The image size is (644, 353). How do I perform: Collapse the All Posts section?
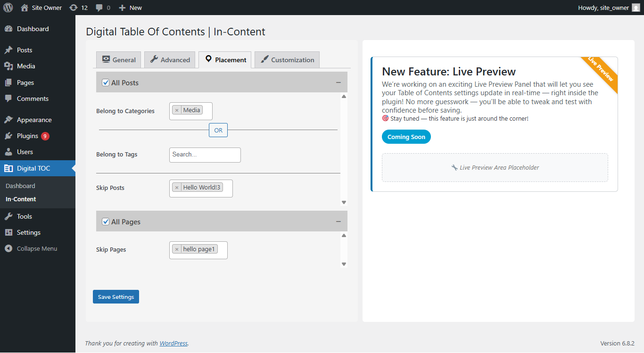pyautogui.click(x=338, y=82)
